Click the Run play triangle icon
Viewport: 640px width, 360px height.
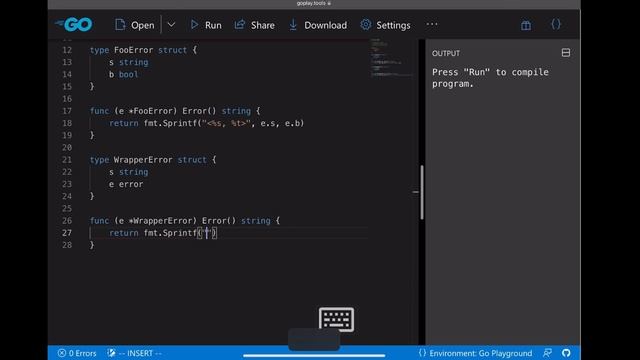point(194,24)
